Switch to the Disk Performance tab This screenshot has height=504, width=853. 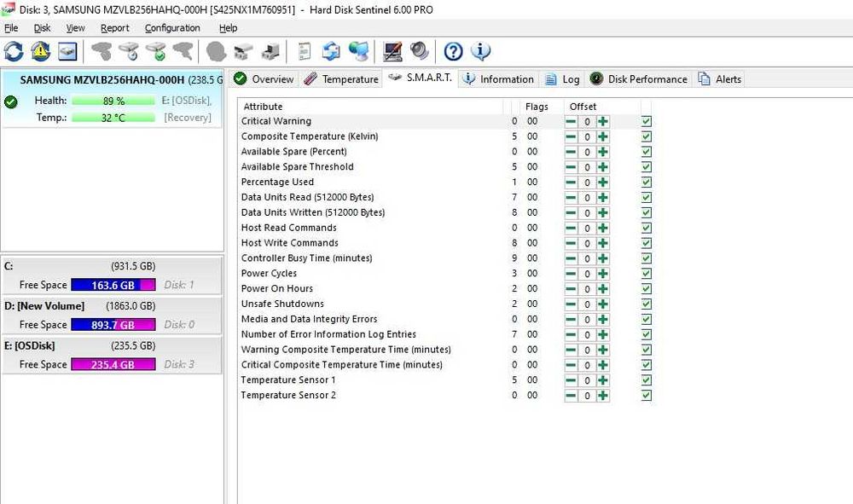point(639,78)
